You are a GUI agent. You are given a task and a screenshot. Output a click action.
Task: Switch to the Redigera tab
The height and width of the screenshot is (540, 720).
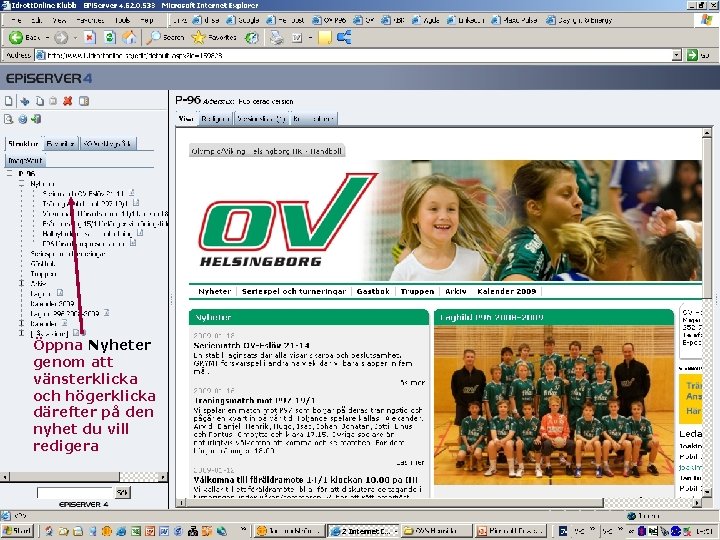pos(215,119)
